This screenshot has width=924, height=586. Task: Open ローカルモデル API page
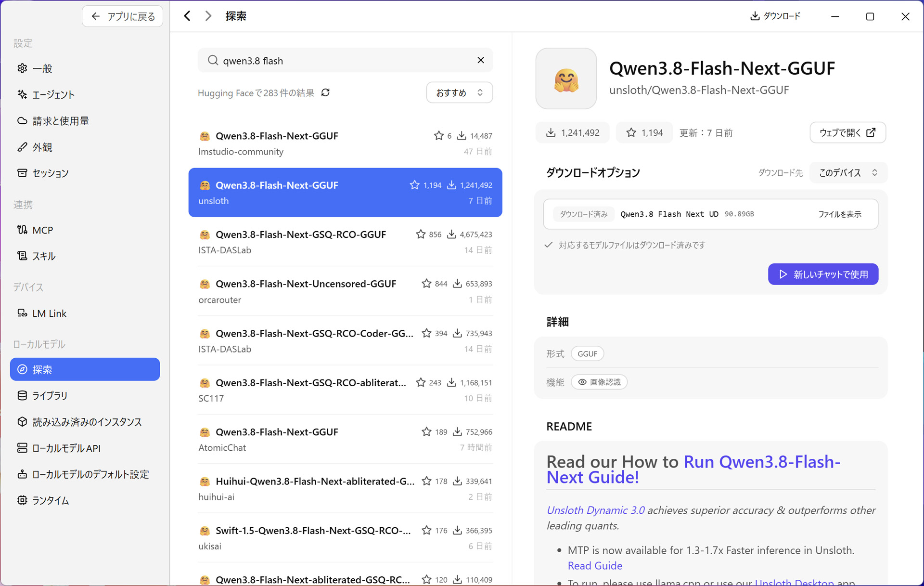click(x=85, y=448)
